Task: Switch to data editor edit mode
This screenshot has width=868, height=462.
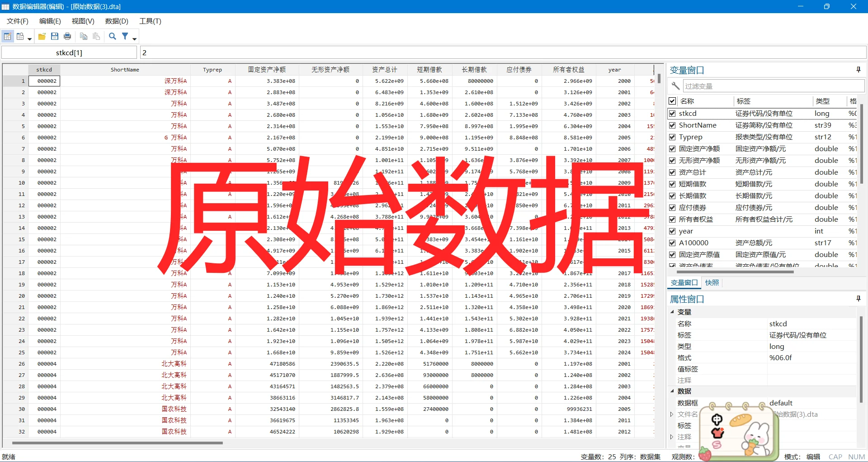Action: tap(8, 37)
